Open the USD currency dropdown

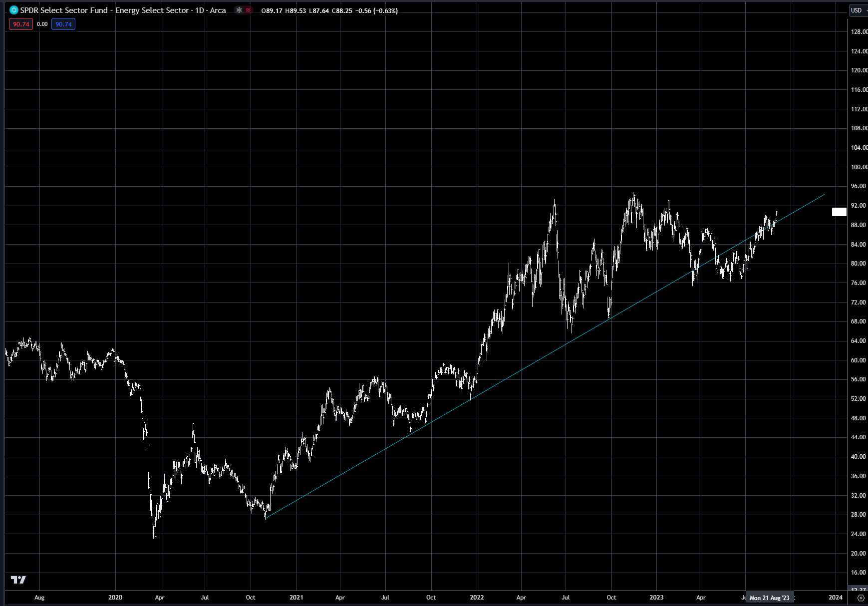(859, 10)
